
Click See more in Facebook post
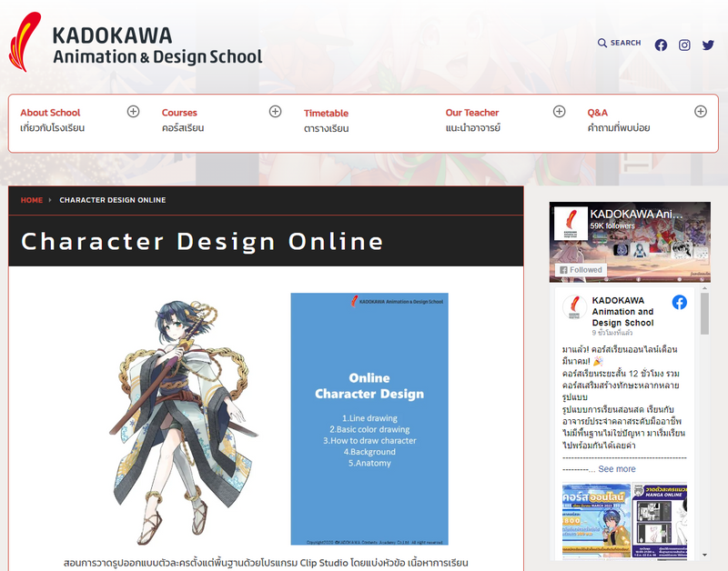[x=617, y=469]
